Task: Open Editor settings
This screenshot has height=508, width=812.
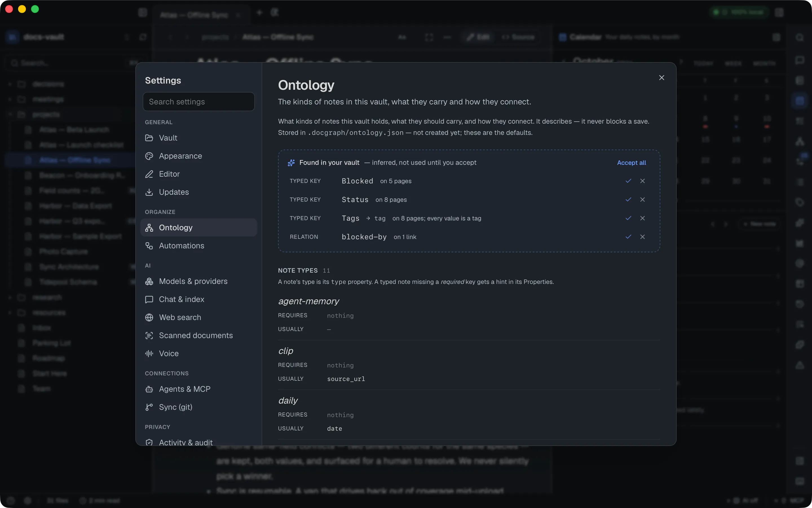Action: (199, 174)
